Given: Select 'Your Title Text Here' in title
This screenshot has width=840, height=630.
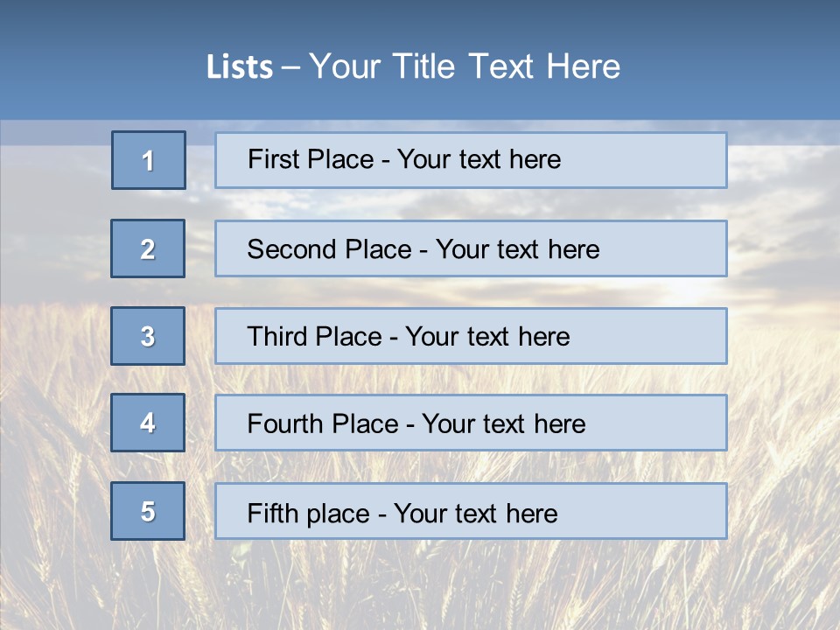Looking at the screenshot, I should (x=465, y=67).
